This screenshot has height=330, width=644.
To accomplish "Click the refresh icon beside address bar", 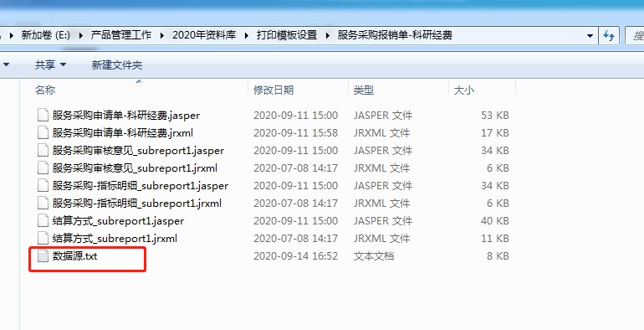I will pyautogui.click(x=609, y=36).
